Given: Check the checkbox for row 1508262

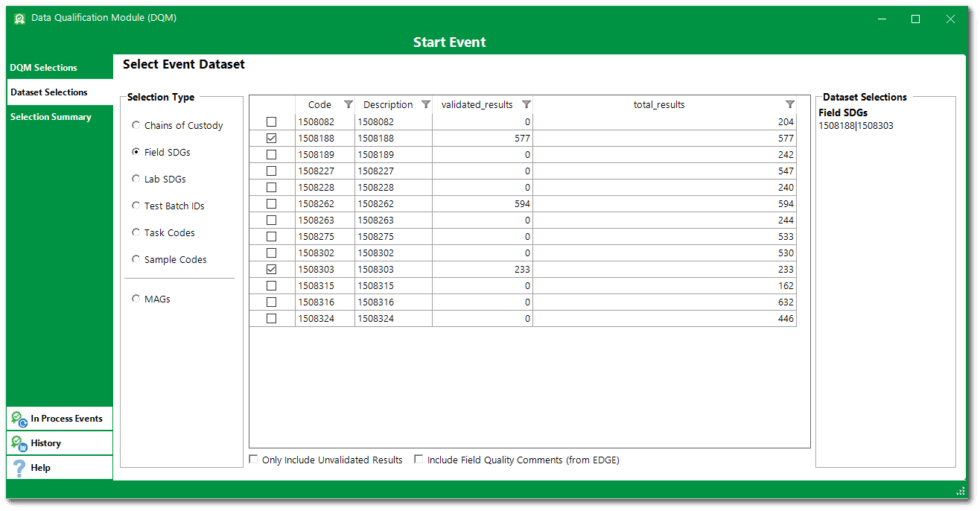Looking at the screenshot, I should click(271, 204).
